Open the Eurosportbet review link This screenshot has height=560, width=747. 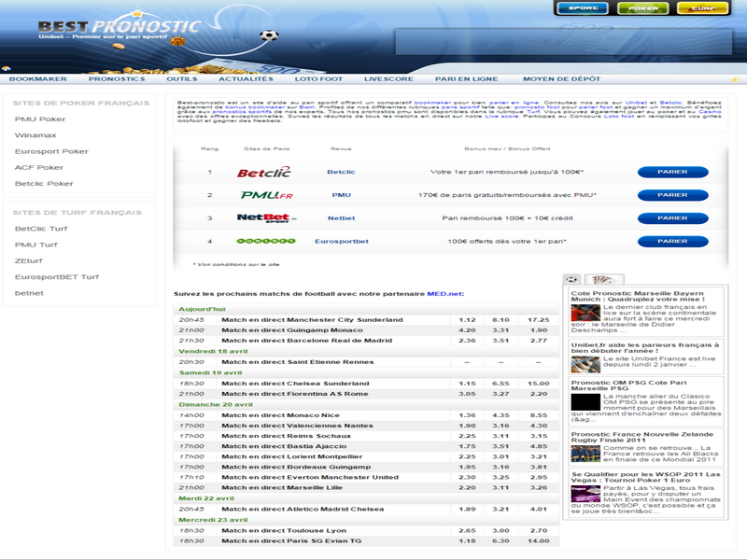pos(342,242)
